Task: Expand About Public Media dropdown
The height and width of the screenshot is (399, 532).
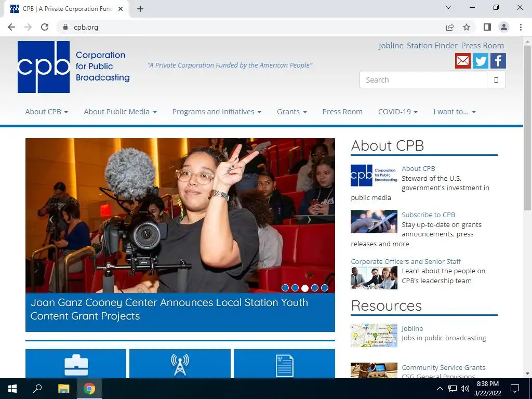Action: (x=120, y=112)
